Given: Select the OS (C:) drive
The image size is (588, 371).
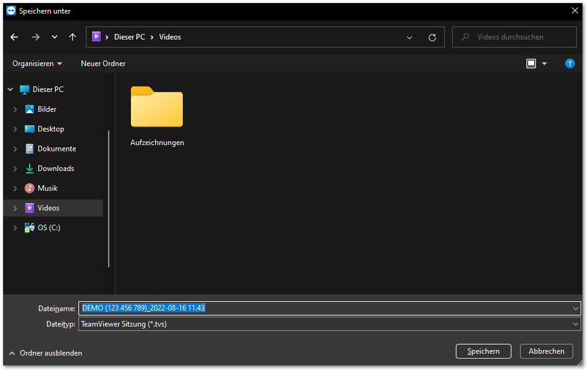Looking at the screenshot, I should [x=49, y=228].
